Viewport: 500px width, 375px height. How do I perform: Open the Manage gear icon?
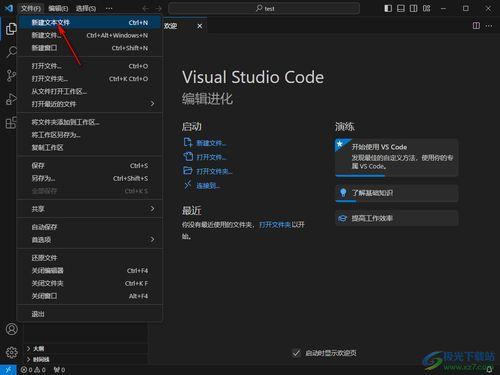pos(12,352)
